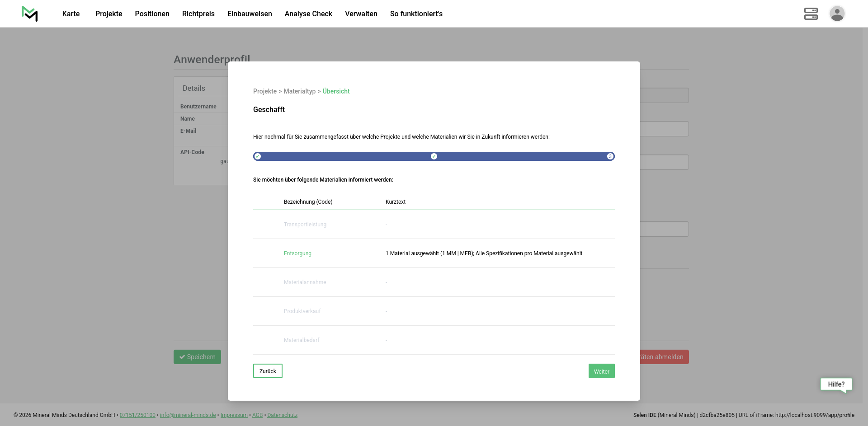The width and height of the screenshot is (868, 426).
Task: Open the Karte menu item
Action: click(71, 14)
